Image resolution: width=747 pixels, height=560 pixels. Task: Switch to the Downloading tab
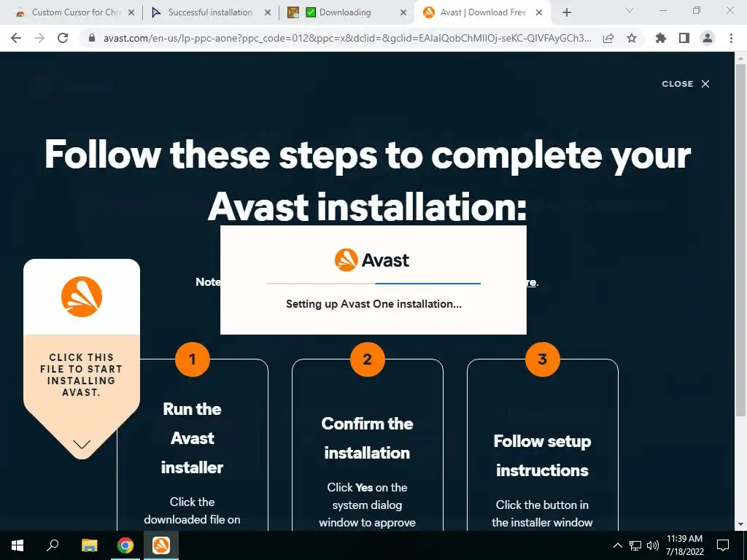[346, 12]
